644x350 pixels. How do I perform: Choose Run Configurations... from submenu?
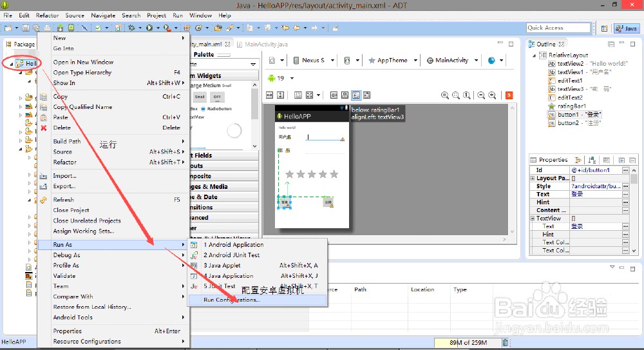click(258, 300)
